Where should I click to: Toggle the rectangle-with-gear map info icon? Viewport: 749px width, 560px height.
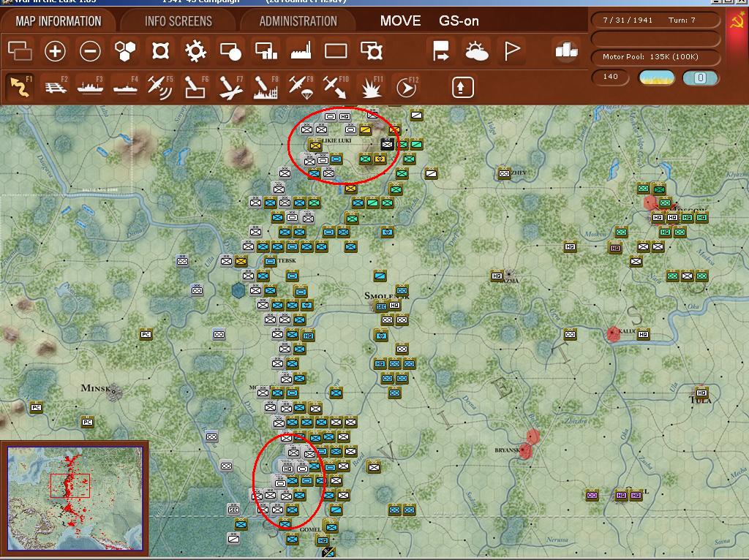371,50
